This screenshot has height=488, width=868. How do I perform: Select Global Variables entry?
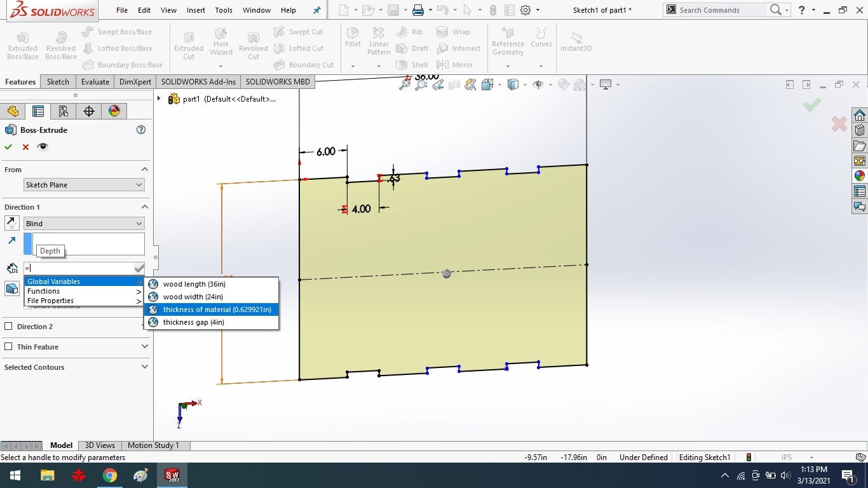[x=84, y=281]
